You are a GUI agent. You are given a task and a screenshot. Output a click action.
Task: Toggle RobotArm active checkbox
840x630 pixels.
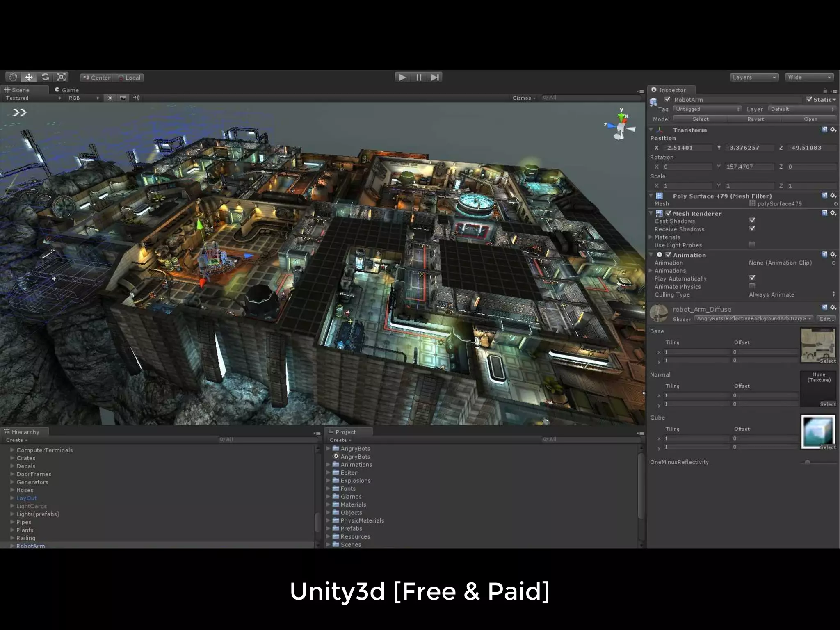[x=667, y=99]
